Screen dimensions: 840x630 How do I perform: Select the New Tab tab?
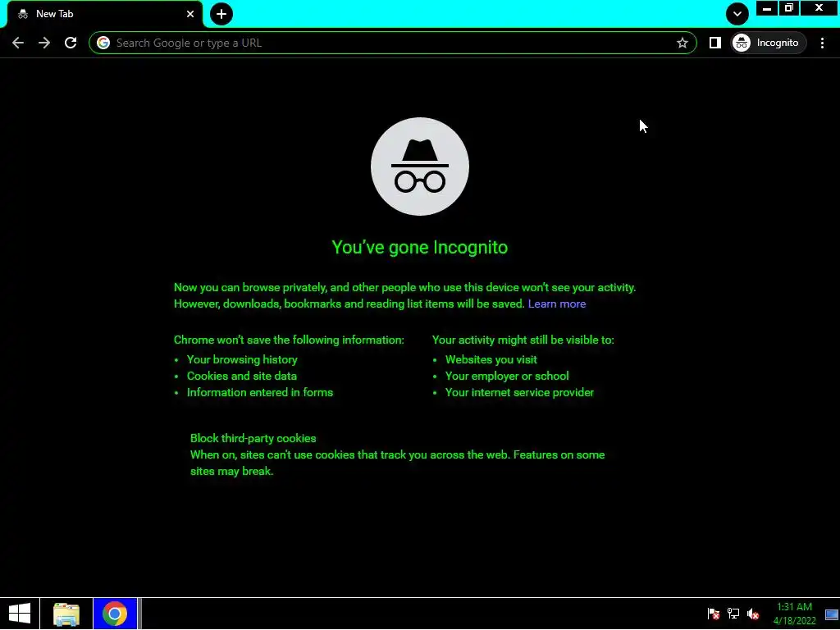point(105,14)
